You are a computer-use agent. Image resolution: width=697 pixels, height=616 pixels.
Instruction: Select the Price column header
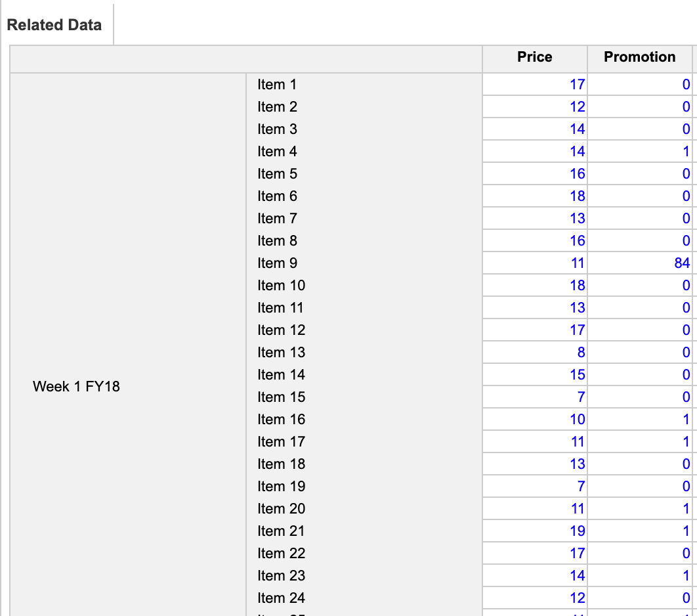pos(535,58)
